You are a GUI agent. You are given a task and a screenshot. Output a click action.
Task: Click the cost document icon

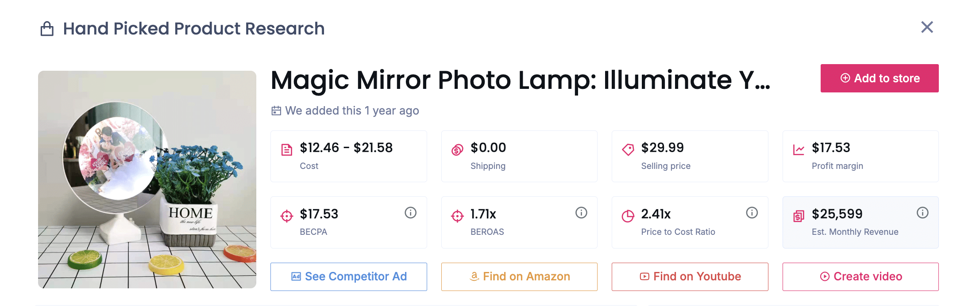[x=287, y=149]
